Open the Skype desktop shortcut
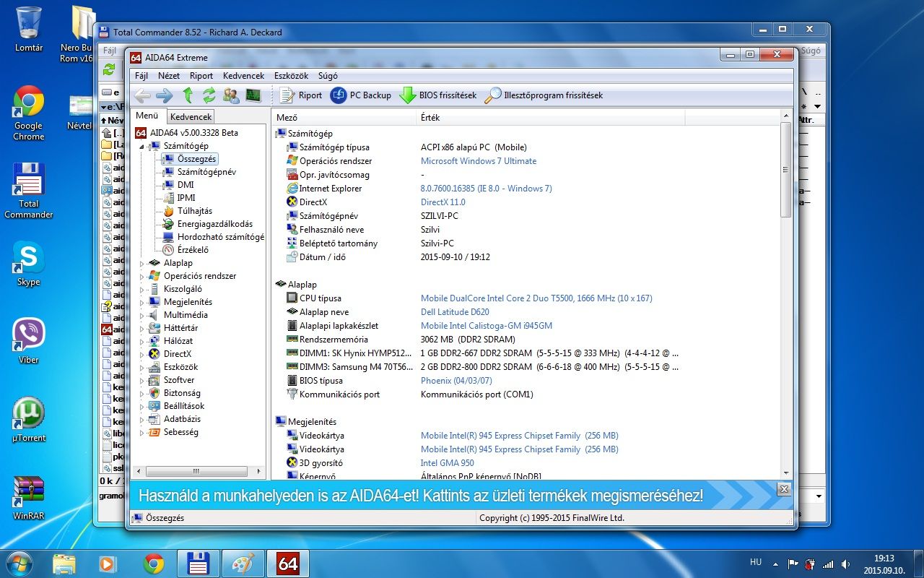This screenshot has height=578, width=924. (x=29, y=264)
